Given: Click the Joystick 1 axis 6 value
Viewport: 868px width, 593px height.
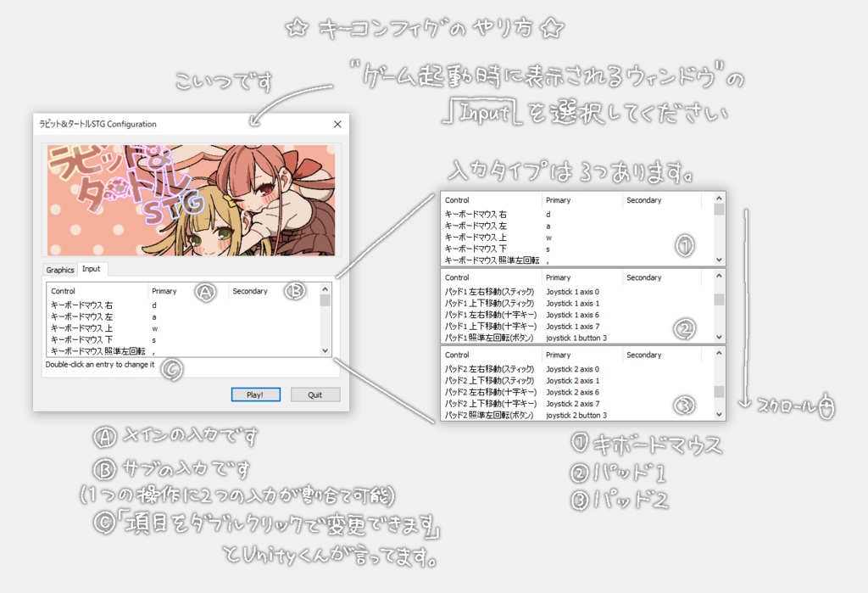Looking at the screenshot, I should click(572, 315).
